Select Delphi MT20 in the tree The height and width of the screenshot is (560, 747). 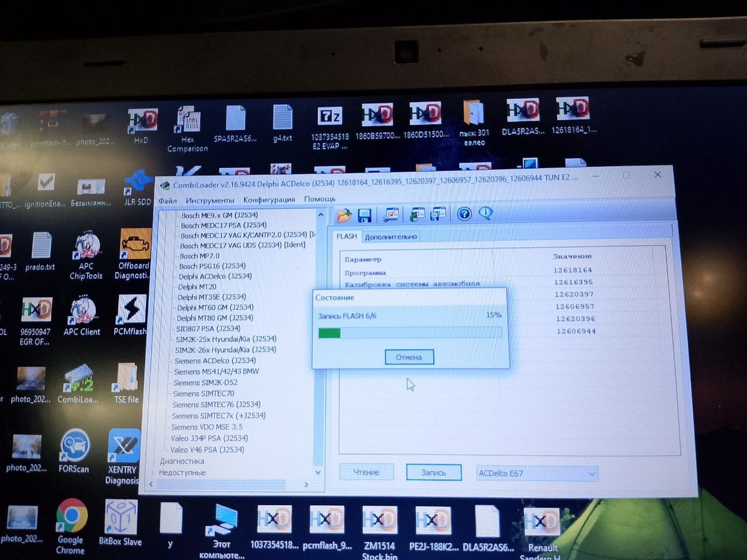coord(197,286)
